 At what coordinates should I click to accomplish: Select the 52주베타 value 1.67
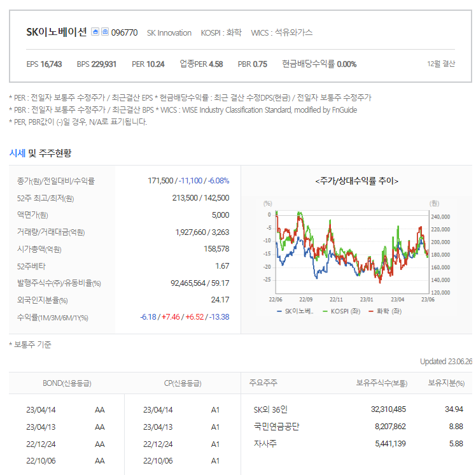coord(222,266)
